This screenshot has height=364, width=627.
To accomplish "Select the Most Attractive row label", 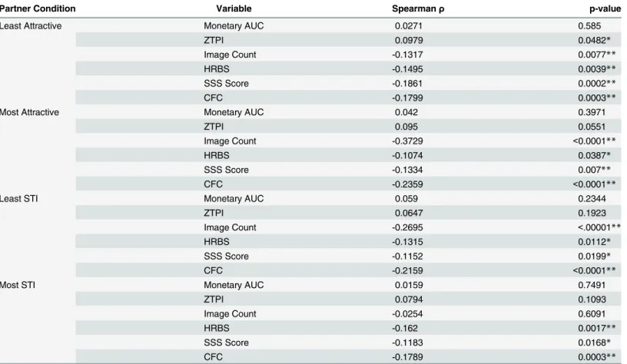I will pos(30,112).
